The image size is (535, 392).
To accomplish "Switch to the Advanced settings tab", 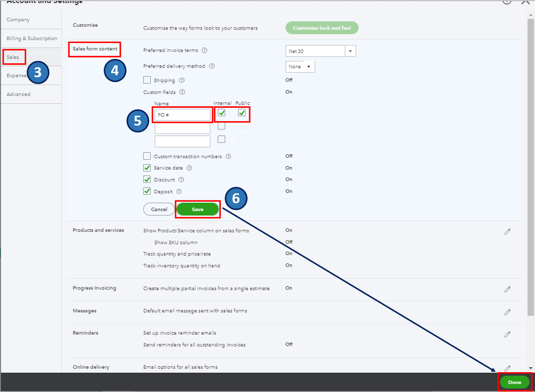I will click(18, 94).
